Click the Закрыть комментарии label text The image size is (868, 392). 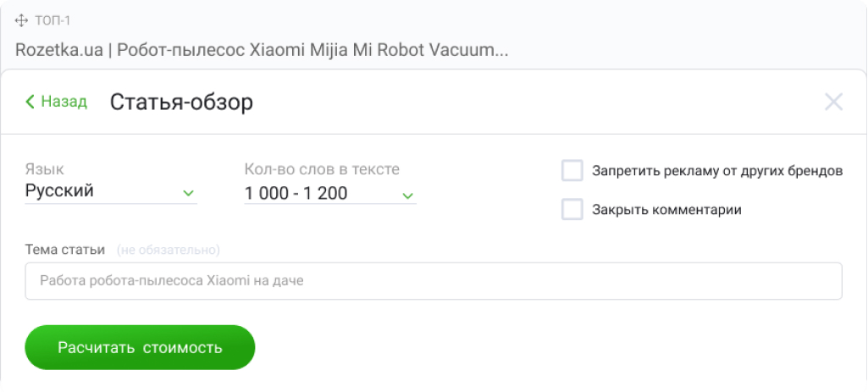666,210
